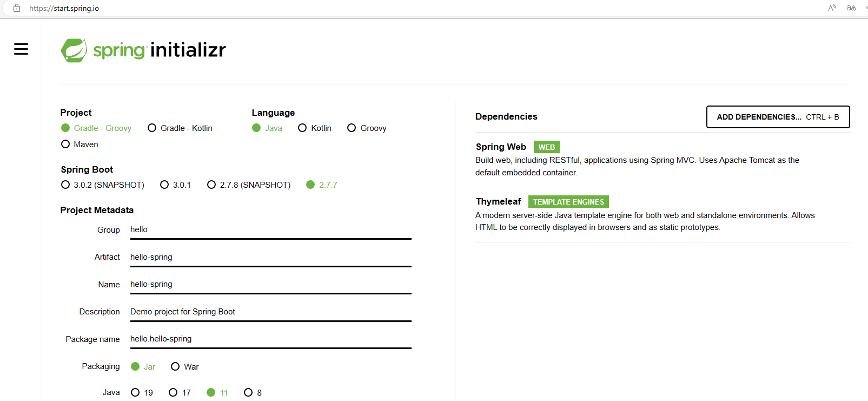The image size is (868, 401).
Task: Click the Spring Web dependency title
Action: (501, 147)
